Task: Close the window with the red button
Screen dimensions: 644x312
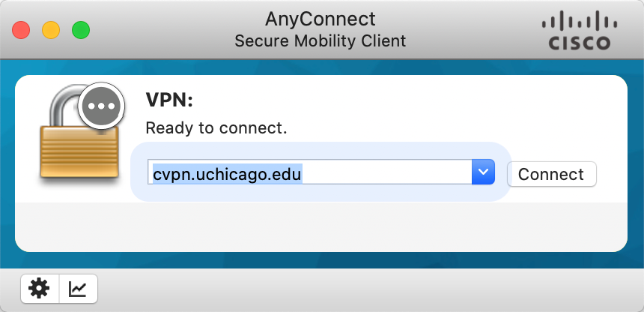Action: coord(21,30)
